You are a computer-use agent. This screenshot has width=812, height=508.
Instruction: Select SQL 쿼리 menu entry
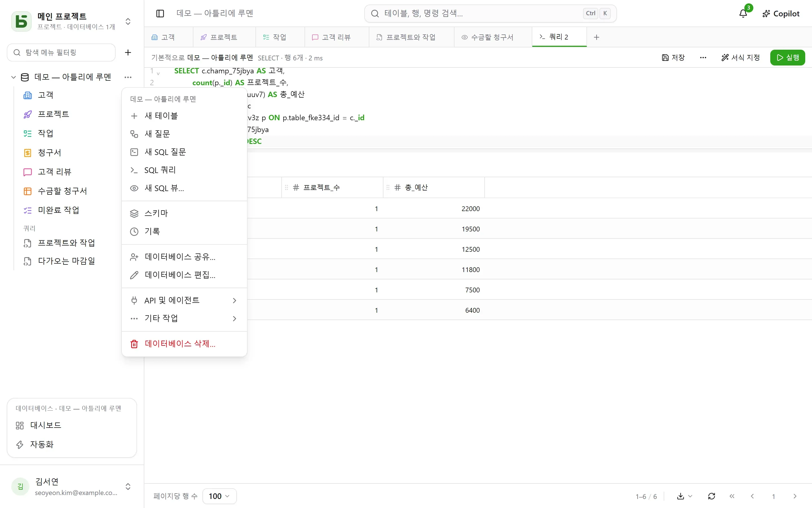[184, 170]
